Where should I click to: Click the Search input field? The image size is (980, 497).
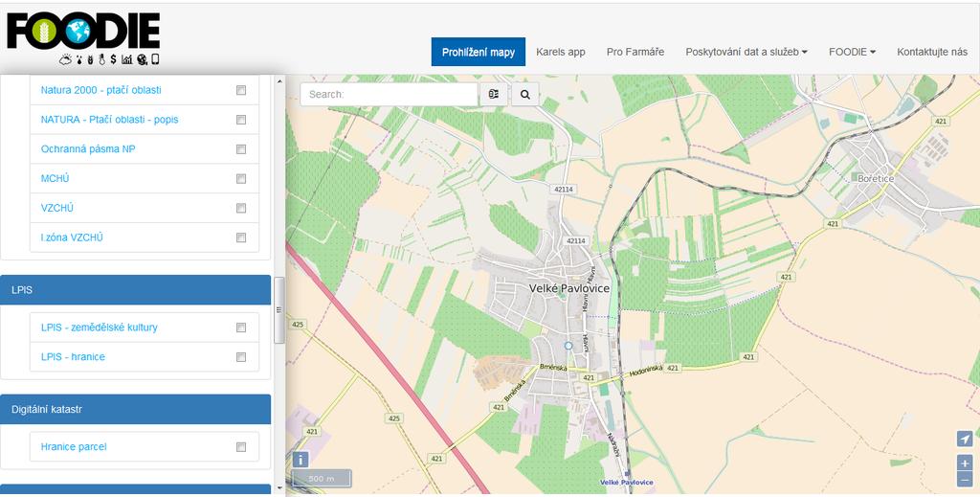click(389, 95)
